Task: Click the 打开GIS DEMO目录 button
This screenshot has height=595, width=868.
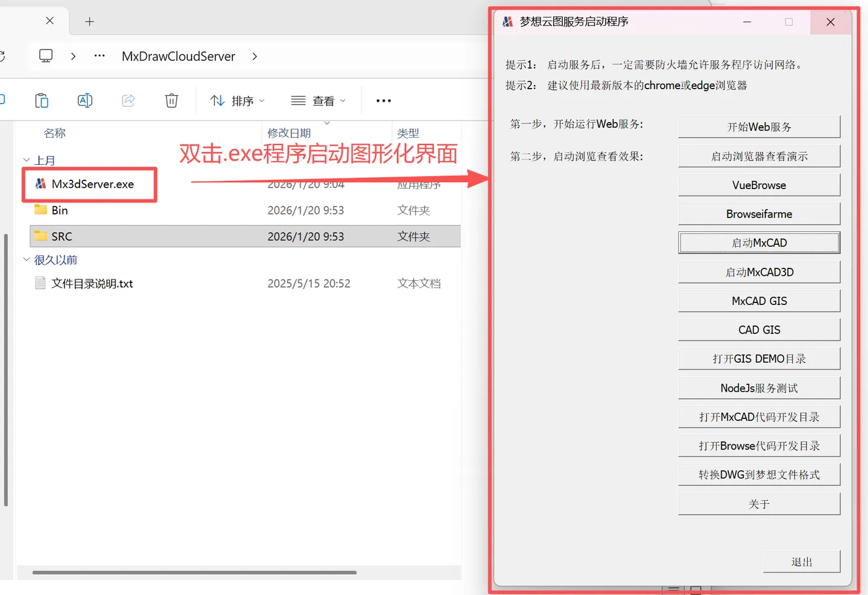Action: 759,359
